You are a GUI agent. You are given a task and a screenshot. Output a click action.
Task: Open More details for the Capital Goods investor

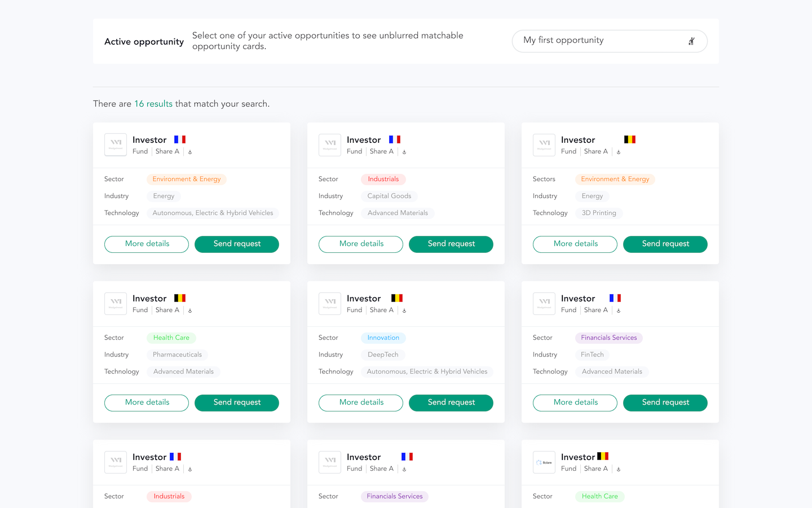click(x=361, y=244)
